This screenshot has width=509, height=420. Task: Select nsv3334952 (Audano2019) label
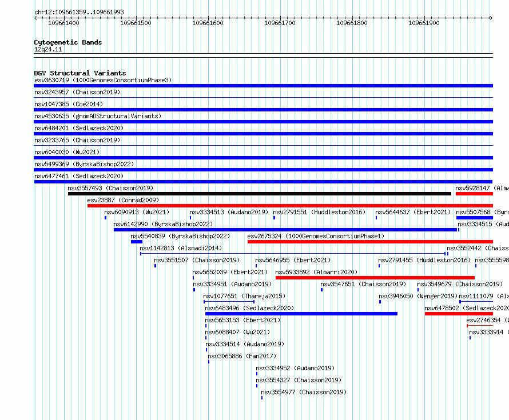pyautogui.click(x=295, y=368)
